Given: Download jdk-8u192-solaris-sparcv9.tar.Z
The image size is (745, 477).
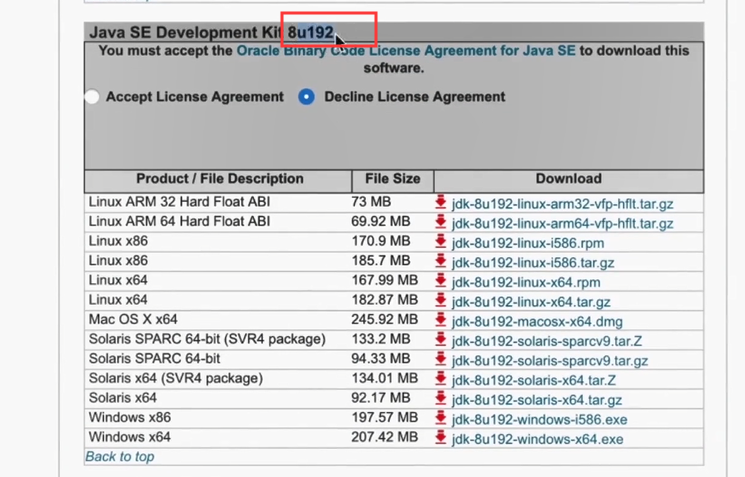Looking at the screenshot, I should (x=547, y=341).
